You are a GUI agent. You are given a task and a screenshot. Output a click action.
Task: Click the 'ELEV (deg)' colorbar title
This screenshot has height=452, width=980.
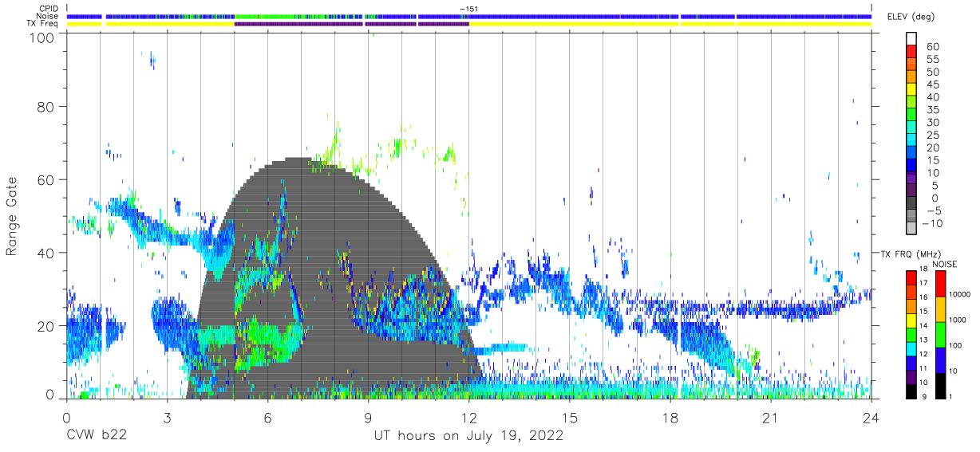pyautogui.click(x=911, y=17)
